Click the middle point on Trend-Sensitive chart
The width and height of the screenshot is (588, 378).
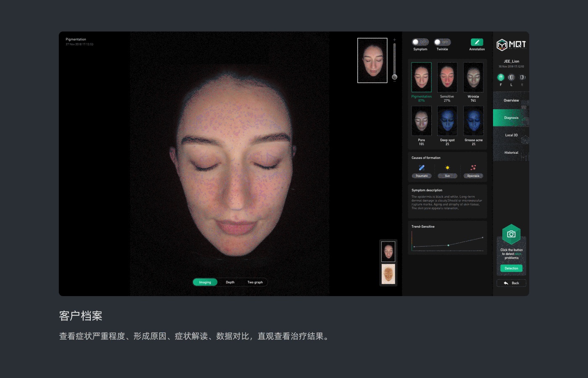[448, 245]
